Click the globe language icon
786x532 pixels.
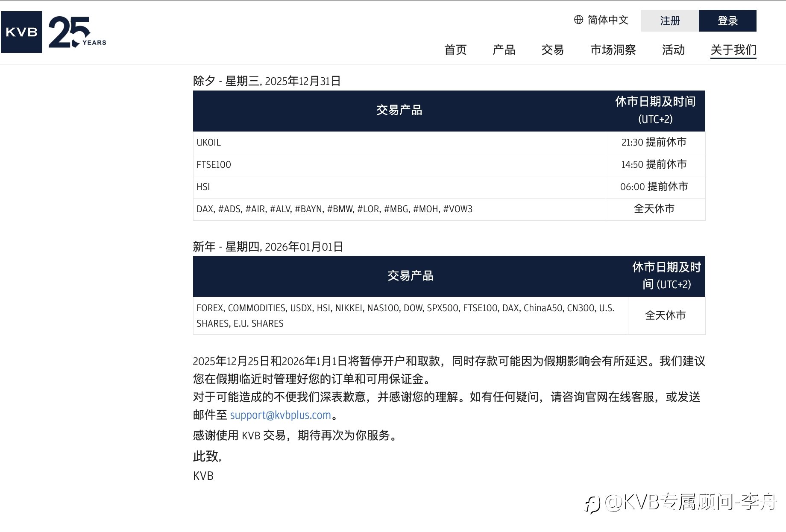[578, 20]
